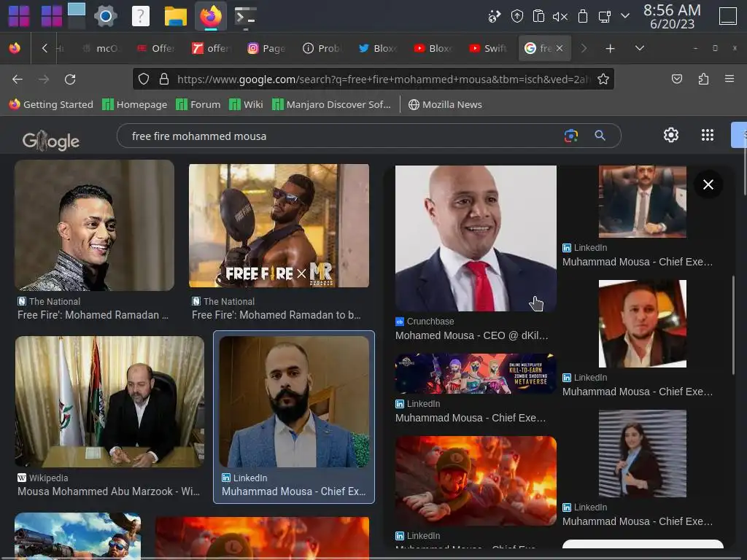
Task: Search by image with Lens icon
Action: pyautogui.click(x=570, y=136)
